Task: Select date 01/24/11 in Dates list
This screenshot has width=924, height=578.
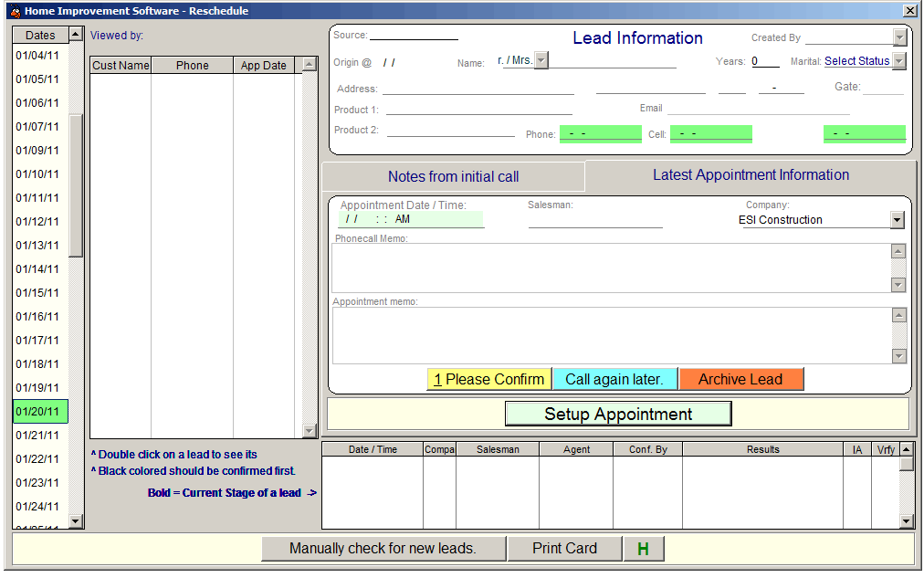Action: click(40, 507)
